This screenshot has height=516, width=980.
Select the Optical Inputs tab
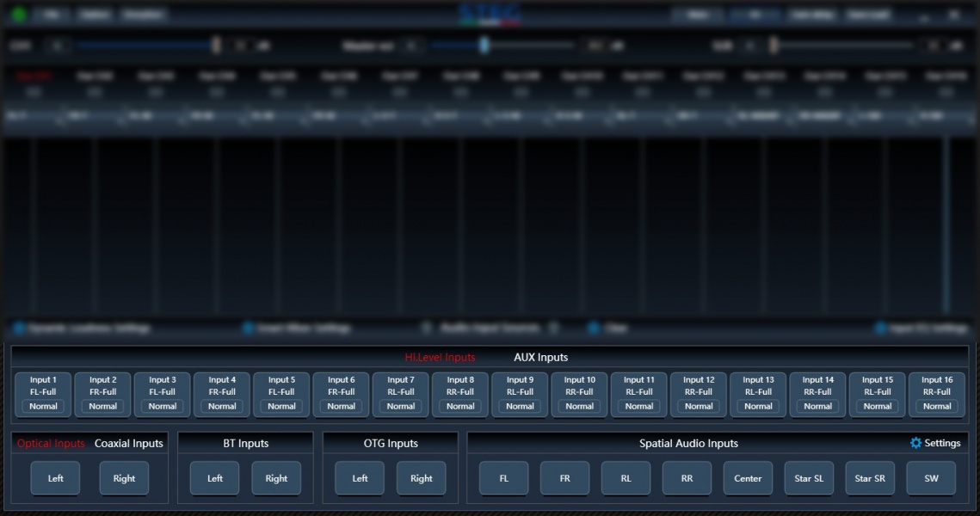coord(51,444)
